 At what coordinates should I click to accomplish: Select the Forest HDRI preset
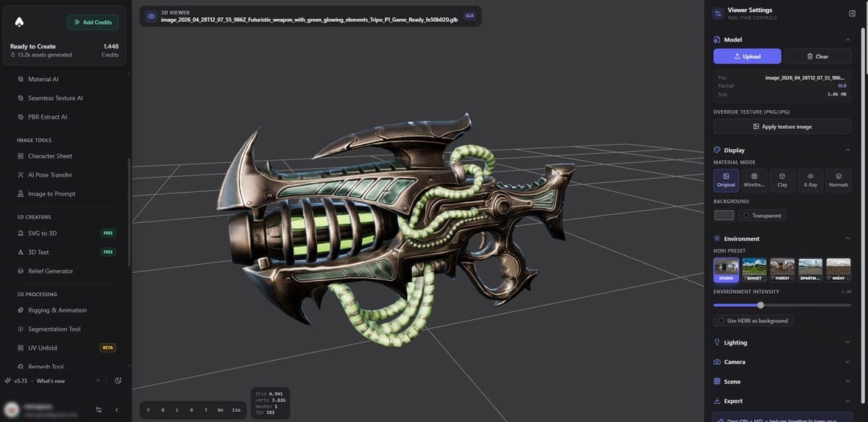click(782, 269)
